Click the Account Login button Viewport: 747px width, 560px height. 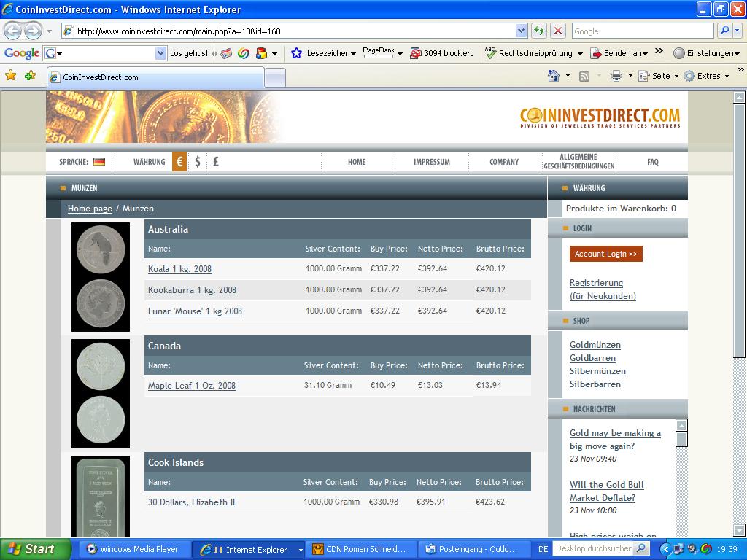[x=606, y=254]
